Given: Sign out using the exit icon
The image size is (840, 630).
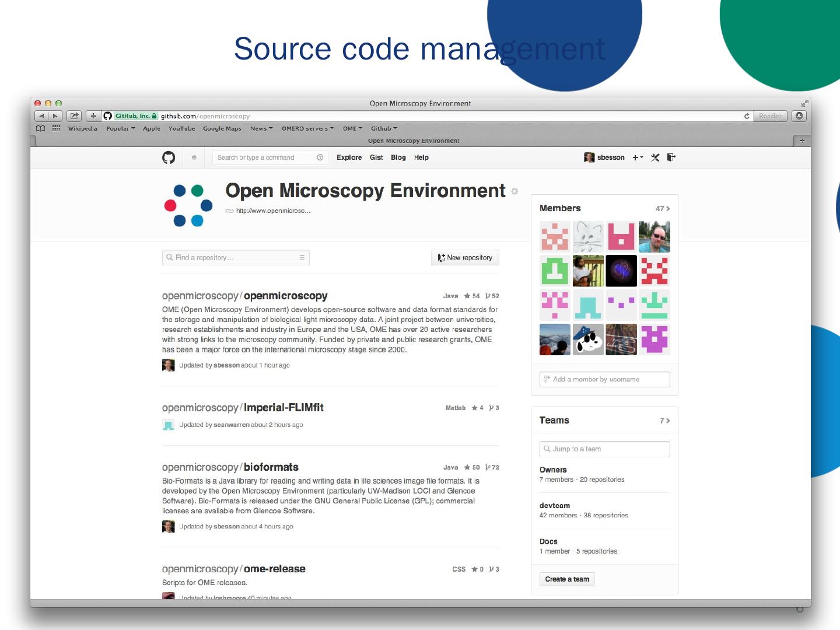Looking at the screenshot, I should click(x=671, y=157).
